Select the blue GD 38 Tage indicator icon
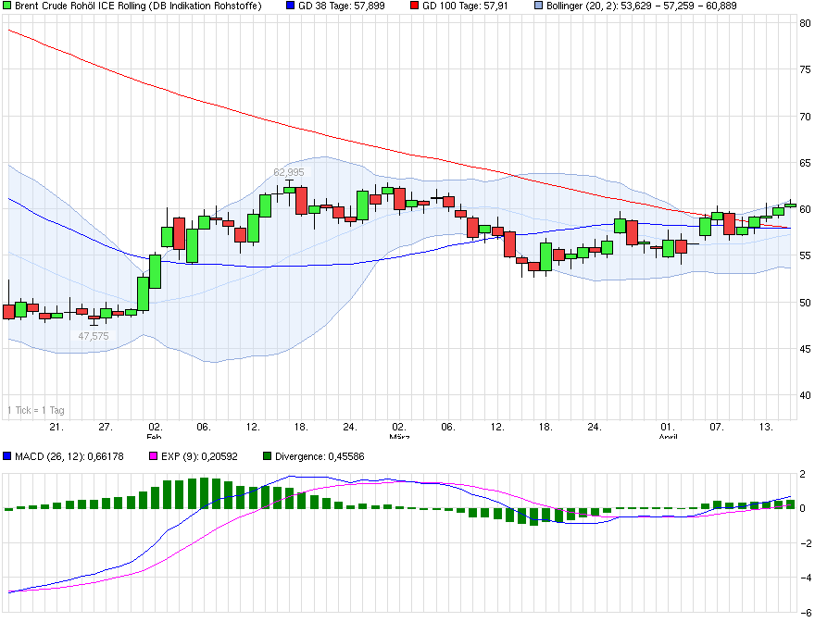The height and width of the screenshot is (622, 840). pyautogui.click(x=290, y=7)
